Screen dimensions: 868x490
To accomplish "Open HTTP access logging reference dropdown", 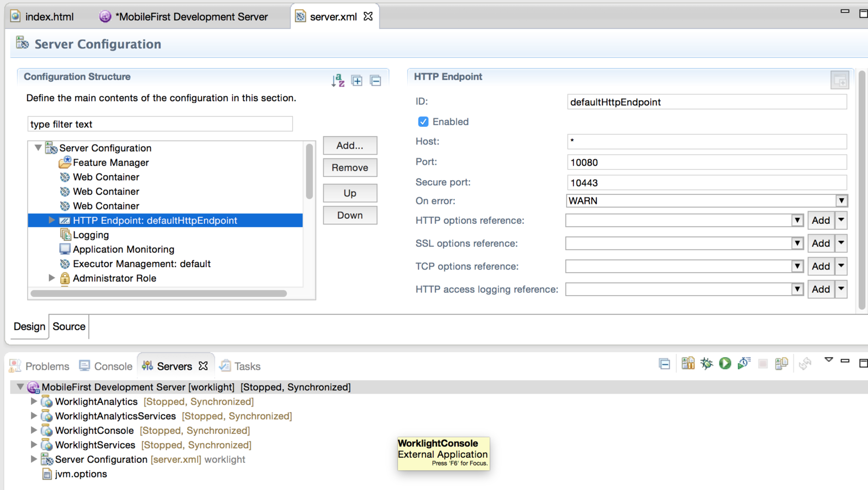I will pos(797,289).
